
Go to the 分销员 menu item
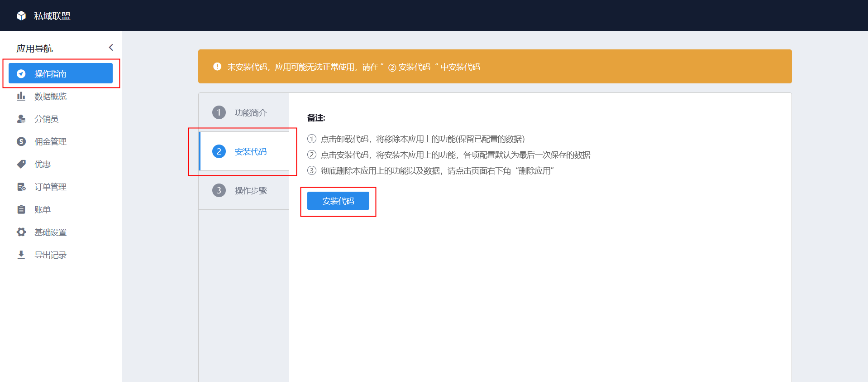coord(61,119)
